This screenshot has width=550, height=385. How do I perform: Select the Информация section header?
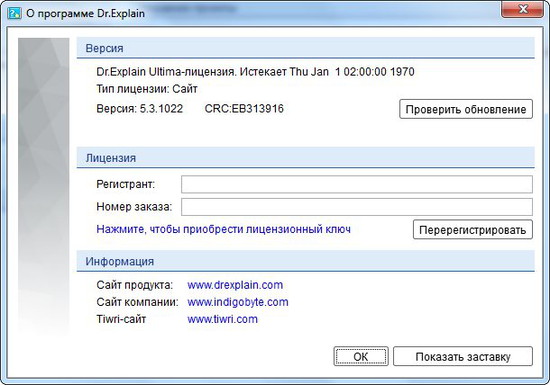click(306, 261)
